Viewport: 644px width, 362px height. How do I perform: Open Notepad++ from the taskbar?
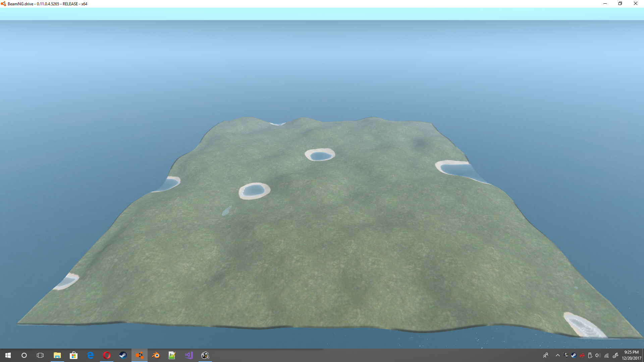click(x=172, y=355)
